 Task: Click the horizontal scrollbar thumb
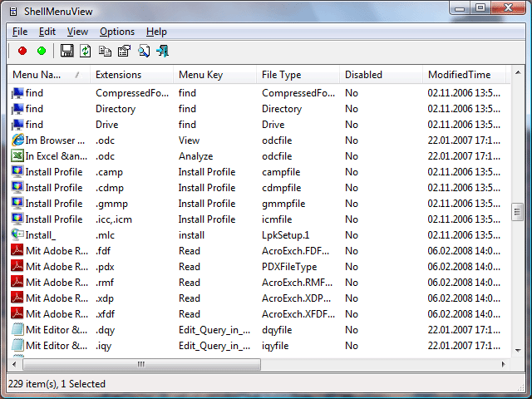[x=141, y=364]
